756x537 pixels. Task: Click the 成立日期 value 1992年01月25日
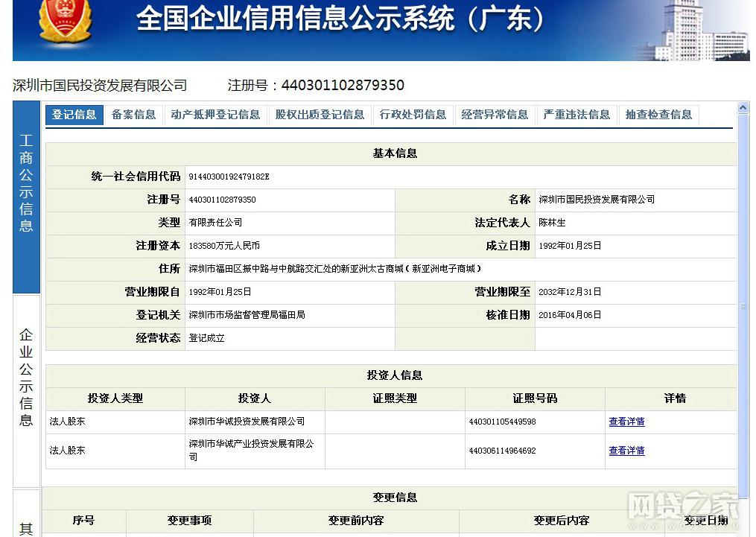(570, 246)
